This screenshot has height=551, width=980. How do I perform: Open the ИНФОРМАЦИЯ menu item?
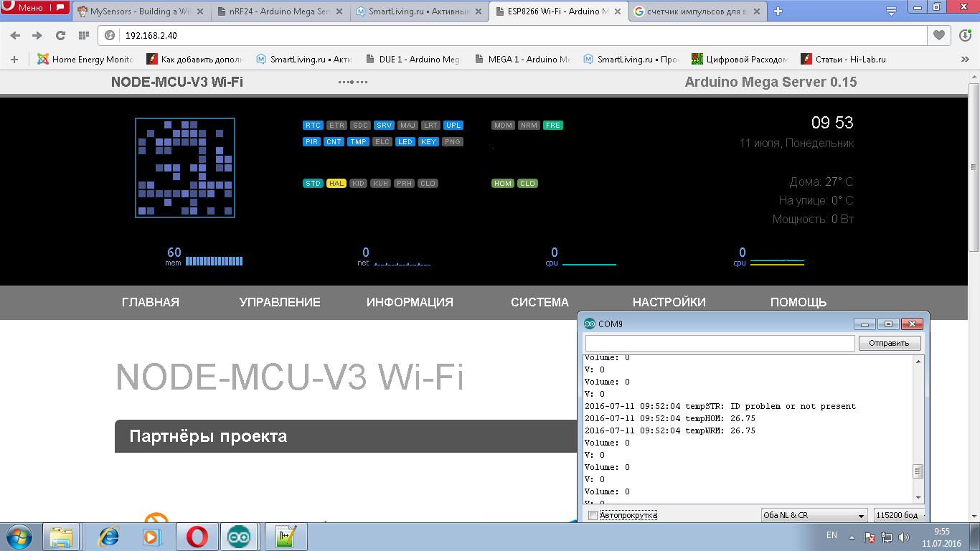coord(410,303)
